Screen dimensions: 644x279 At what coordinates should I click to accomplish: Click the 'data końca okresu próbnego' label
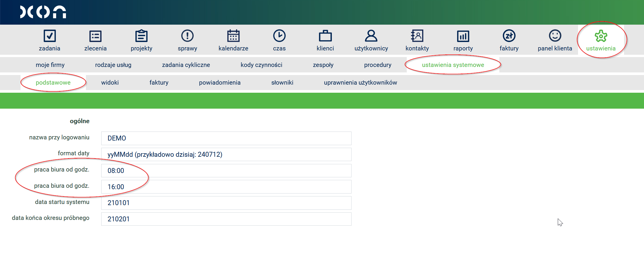point(51,218)
